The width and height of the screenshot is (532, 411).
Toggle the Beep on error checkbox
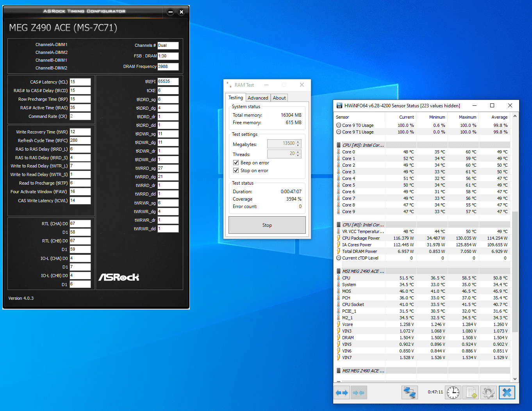(236, 163)
